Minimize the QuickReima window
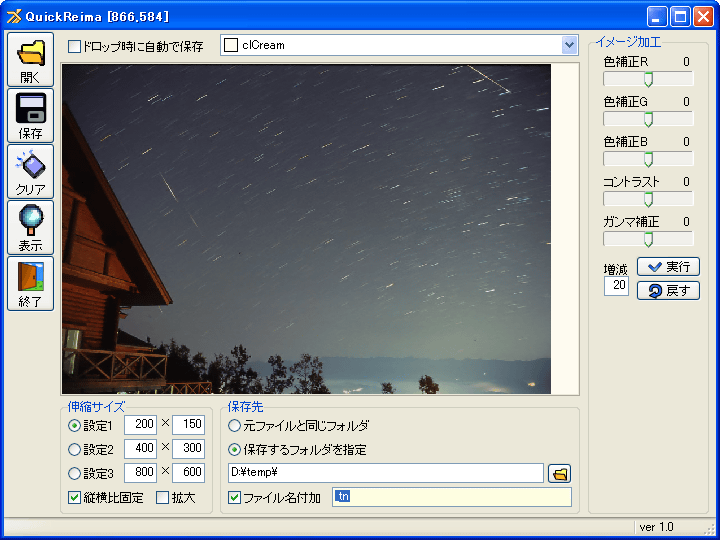720x540 pixels. [657, 17]
